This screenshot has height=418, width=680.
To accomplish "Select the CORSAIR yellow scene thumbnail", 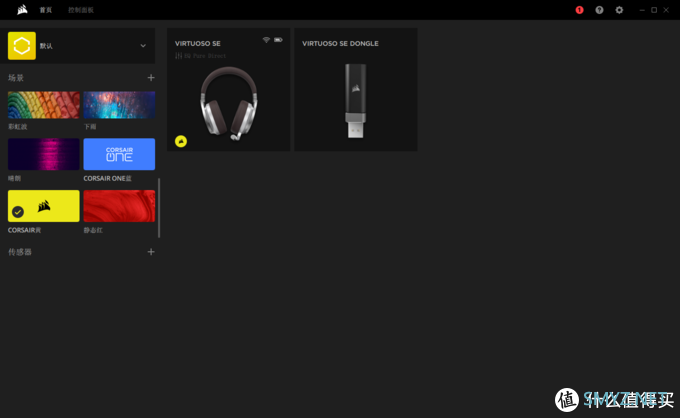I will point(44,206).
